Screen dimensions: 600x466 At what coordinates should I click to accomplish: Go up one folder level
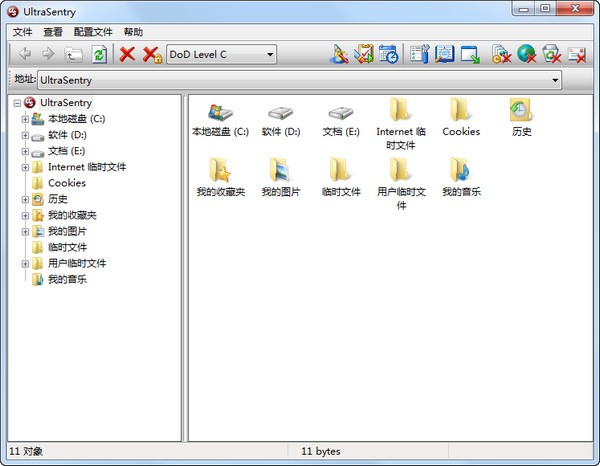[x=73, y=54]
